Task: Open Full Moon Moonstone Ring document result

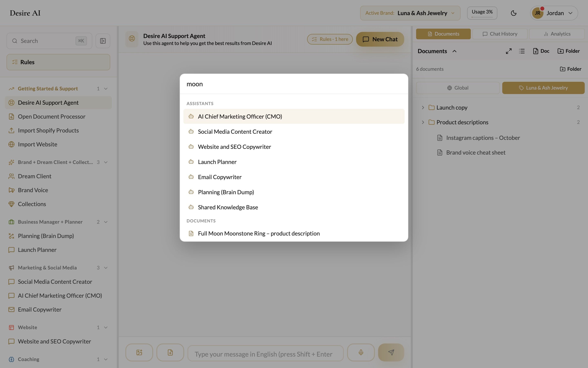Action: click(294, 233)
